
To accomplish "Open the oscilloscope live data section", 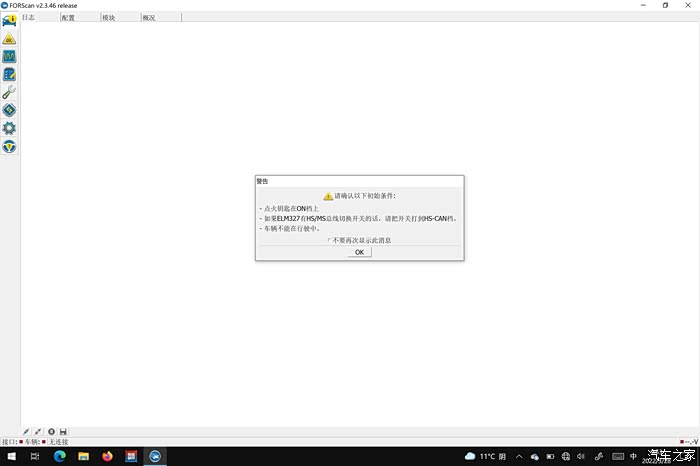I will (9, 57).
